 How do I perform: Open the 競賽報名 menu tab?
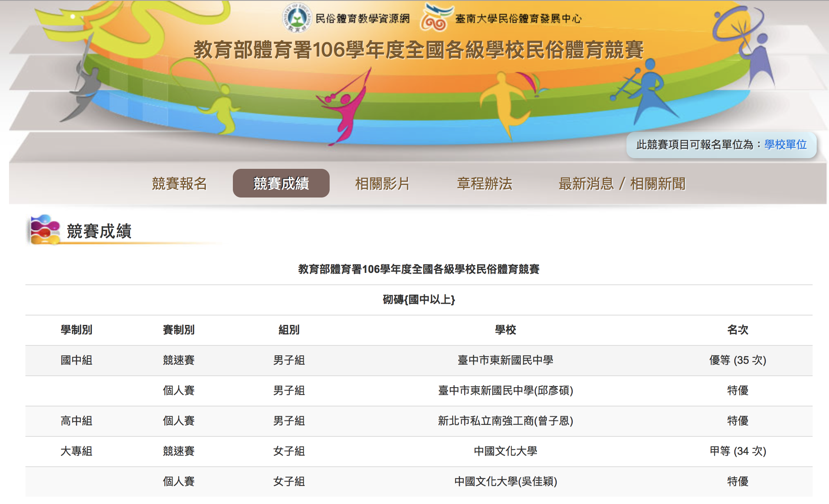click(x=179, y=184)
